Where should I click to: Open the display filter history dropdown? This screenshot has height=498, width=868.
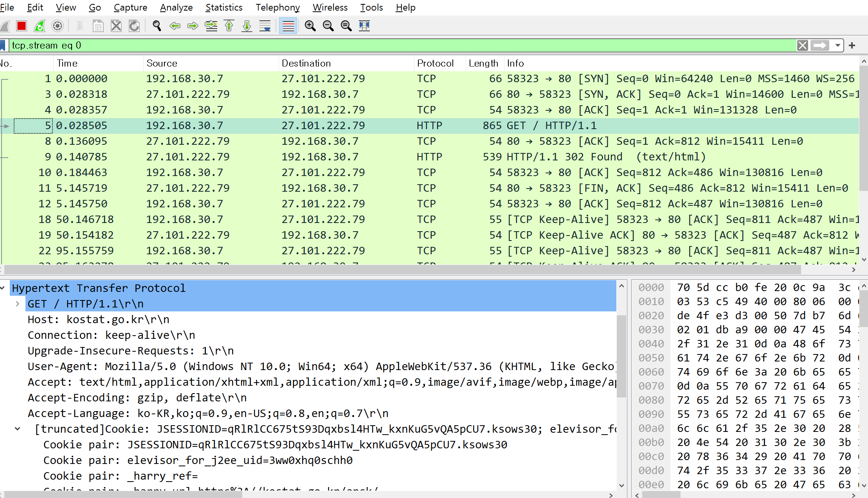(837, 45)
